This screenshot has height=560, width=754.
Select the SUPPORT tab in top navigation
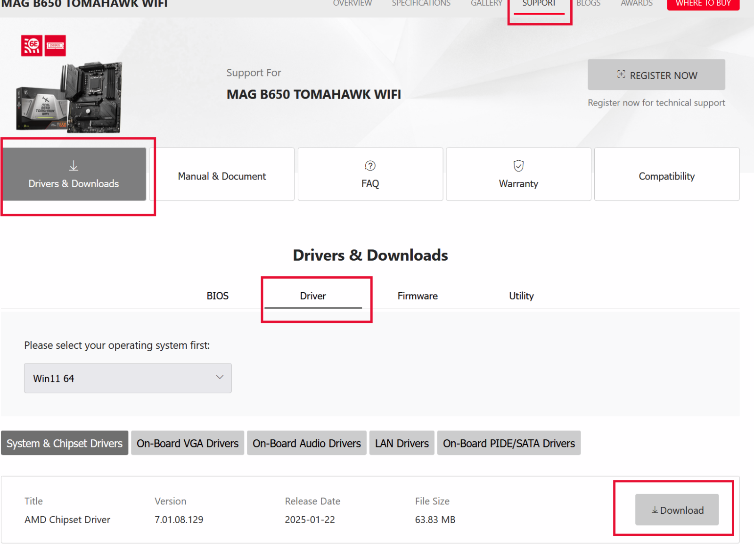pos(539,4)
